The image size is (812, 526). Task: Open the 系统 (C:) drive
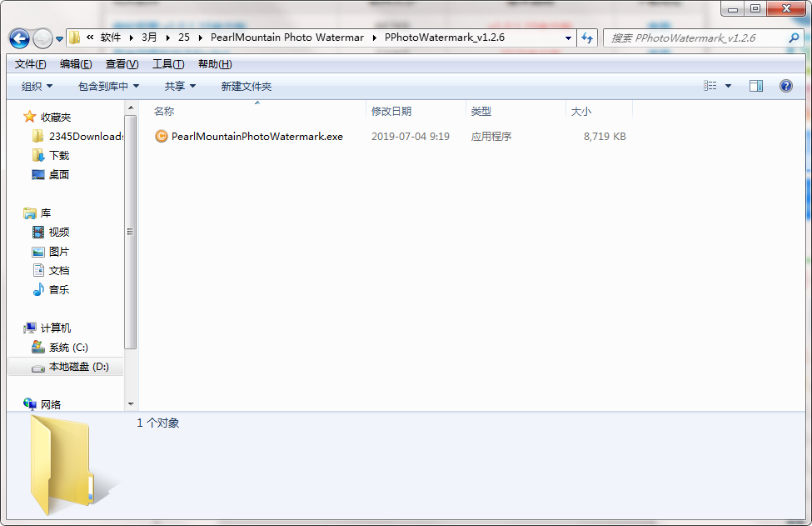click(68, 348)
